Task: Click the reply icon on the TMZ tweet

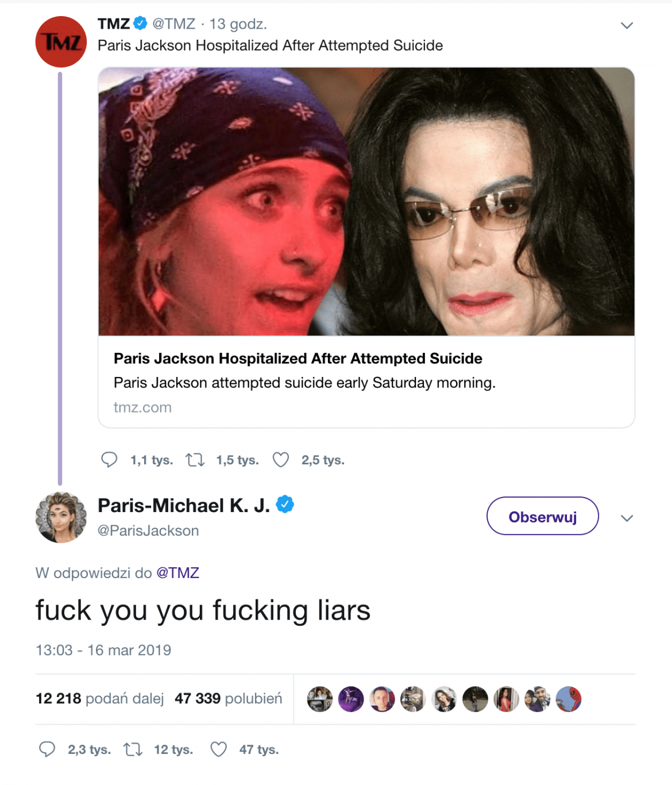Action: tap(109, 460)
